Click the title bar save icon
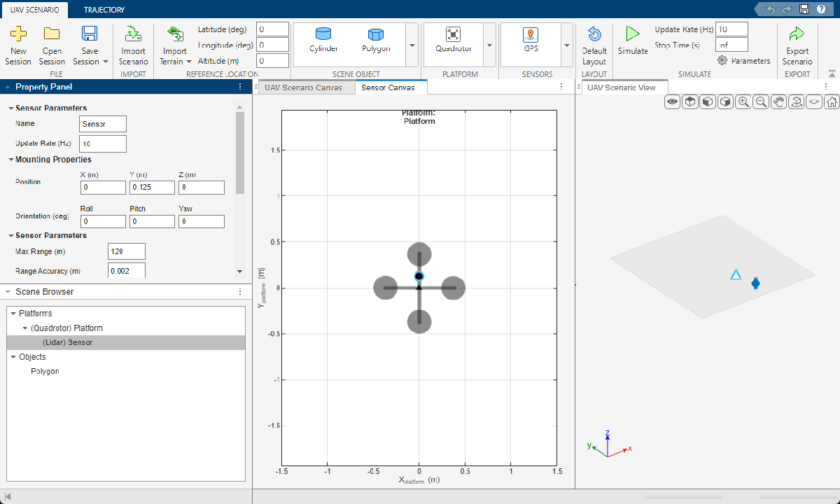Image resolution: width=840 pixels, height=504 pixels. point(804,9)
